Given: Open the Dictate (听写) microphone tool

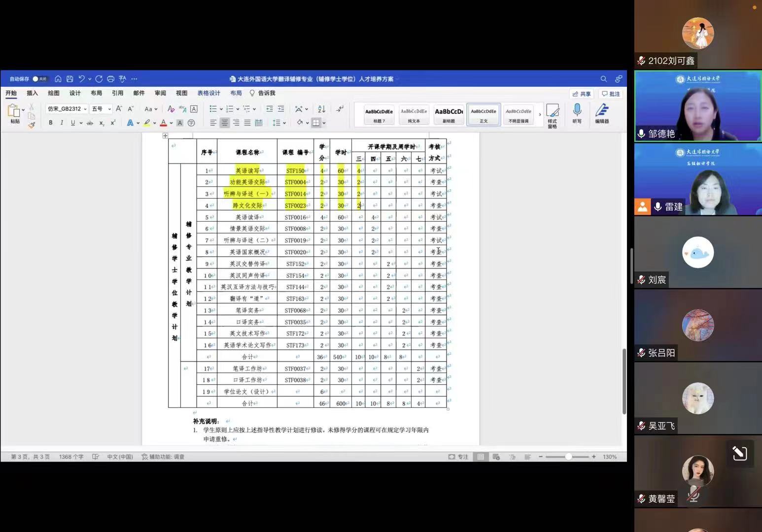Looking at the screenshot, I should point(577,113).
